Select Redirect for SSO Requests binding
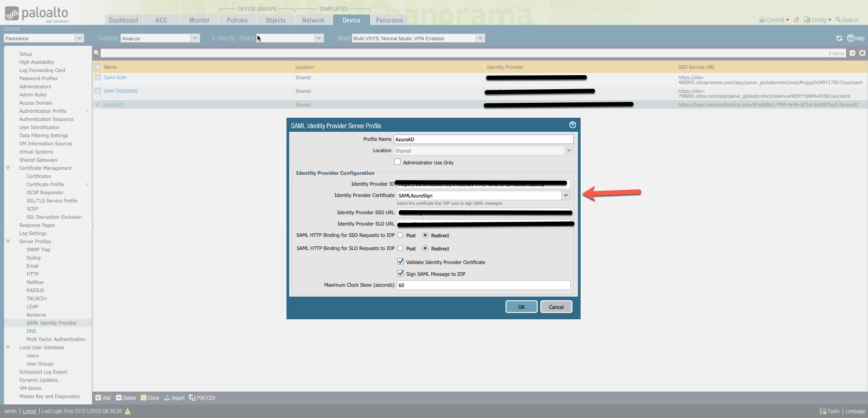 tap(425, 235)
